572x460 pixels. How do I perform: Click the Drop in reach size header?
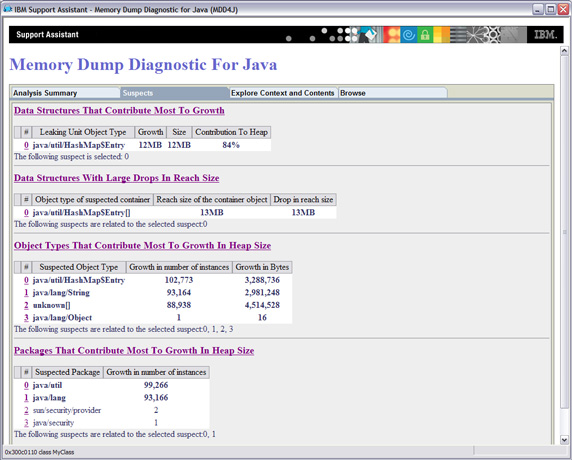[x=303, y=200]
